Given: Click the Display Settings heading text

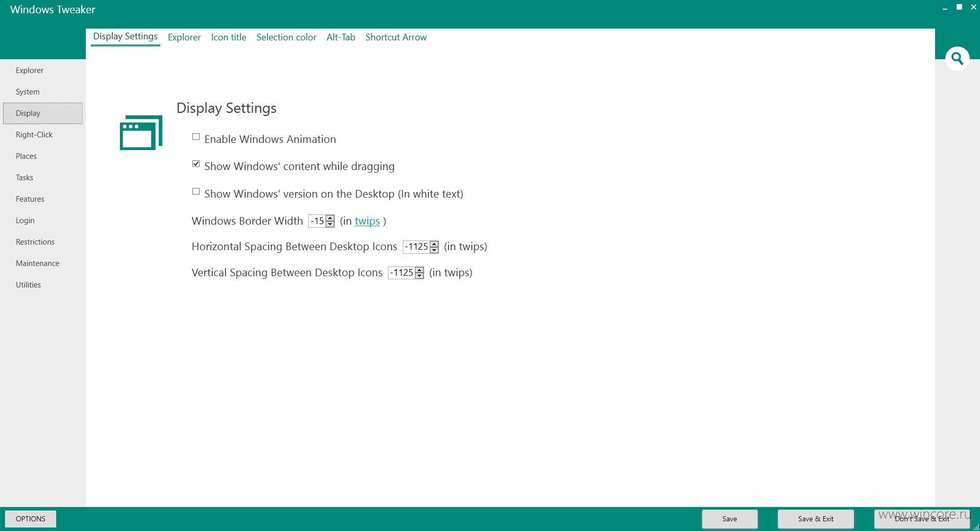Looking at the screenshot, I should pos(227,108).
